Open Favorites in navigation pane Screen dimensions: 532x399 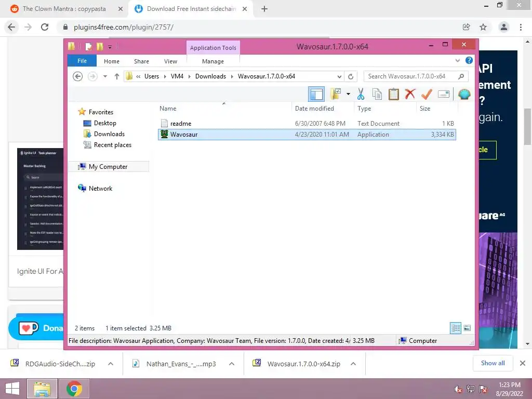click(101, 112)
